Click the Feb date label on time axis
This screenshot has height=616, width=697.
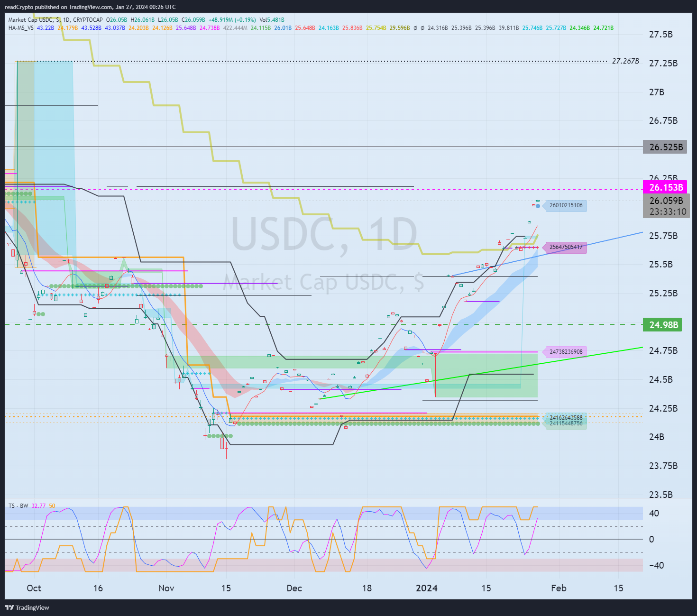coord(559,588)
